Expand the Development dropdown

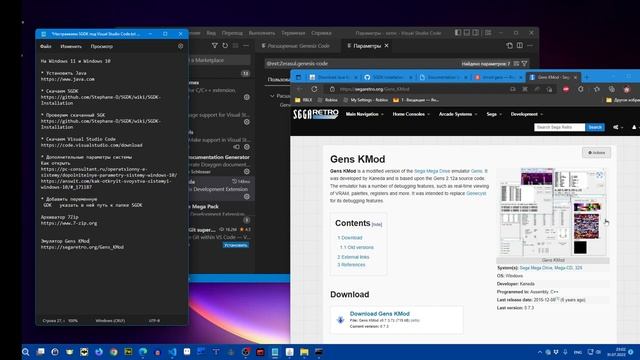(527, 114)
